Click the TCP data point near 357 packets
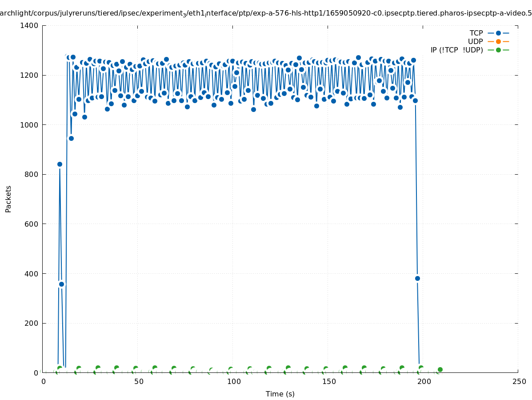The height and width of the screenshot is (400, 532). pyautogui.click(x=61, y=284)
